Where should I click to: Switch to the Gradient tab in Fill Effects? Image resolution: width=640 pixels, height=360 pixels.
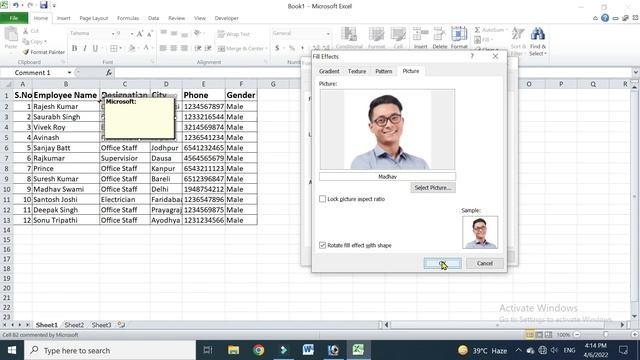[329, 71]
